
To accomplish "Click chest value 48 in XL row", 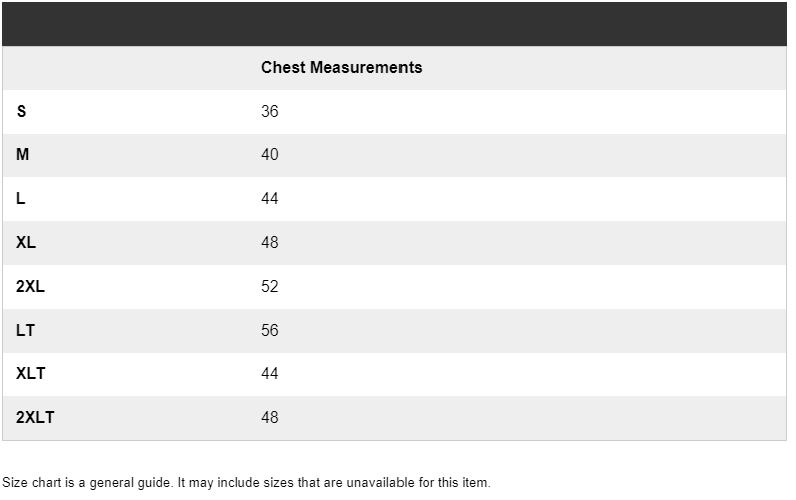I will (270, 242).
